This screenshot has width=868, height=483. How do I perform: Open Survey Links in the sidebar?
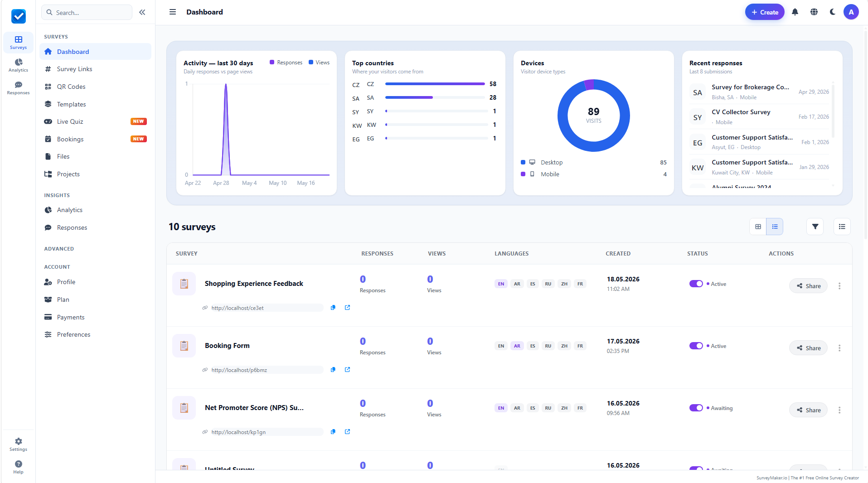(x=95, y=69)
